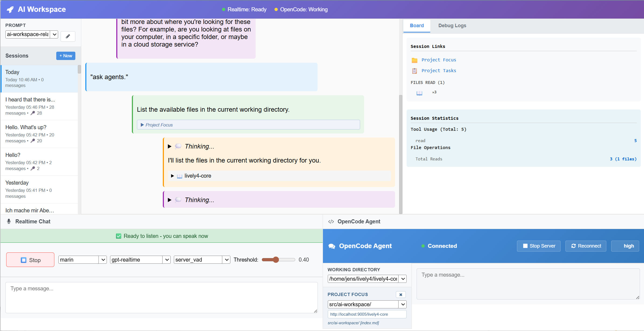Click the microphone icon beside Realtime Chat
The height and width of the screenshot is (331, 644).
click(9, 221)
